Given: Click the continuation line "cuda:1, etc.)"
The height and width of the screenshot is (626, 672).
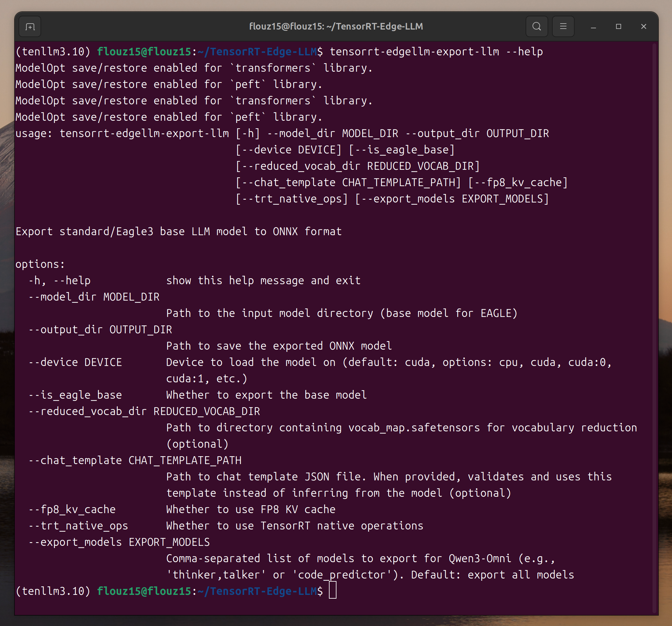Looking at the screenshot, I should pos(207,379).
